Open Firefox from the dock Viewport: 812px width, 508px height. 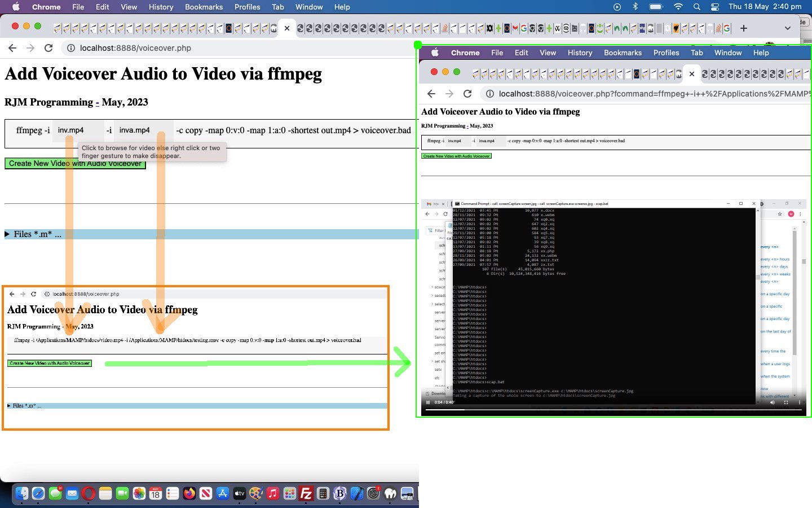pyautogui.click(x=189, y=494)
